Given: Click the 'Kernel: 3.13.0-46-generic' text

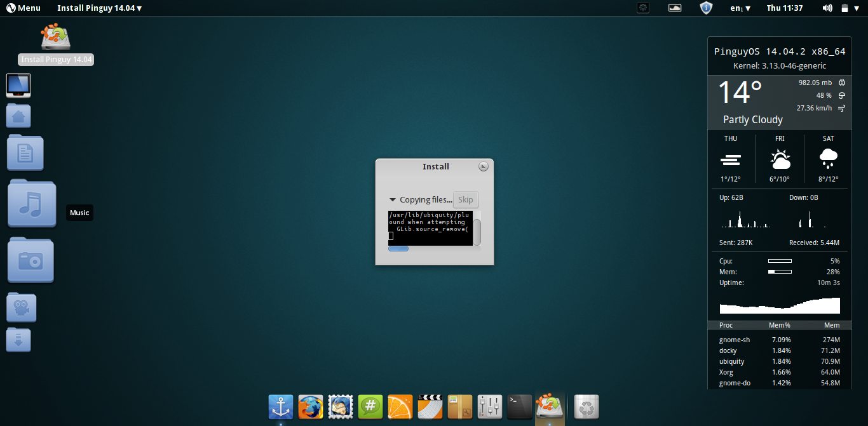Looking at the screenshot, I should tap(780, 65).
